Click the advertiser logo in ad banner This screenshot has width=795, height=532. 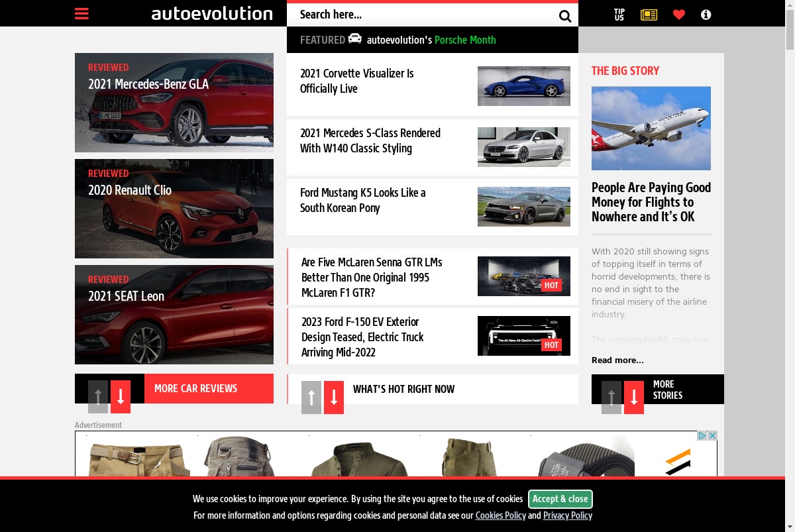(x=678, y=462)
